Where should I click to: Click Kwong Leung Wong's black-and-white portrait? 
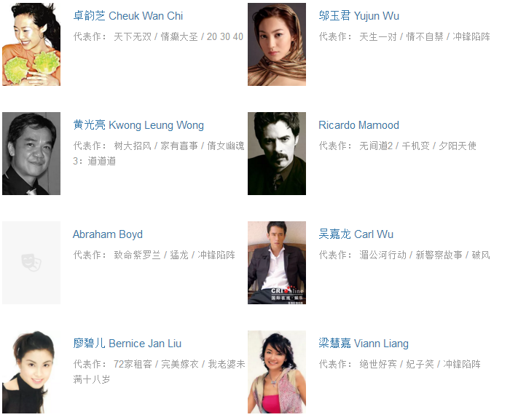[31, 154]
